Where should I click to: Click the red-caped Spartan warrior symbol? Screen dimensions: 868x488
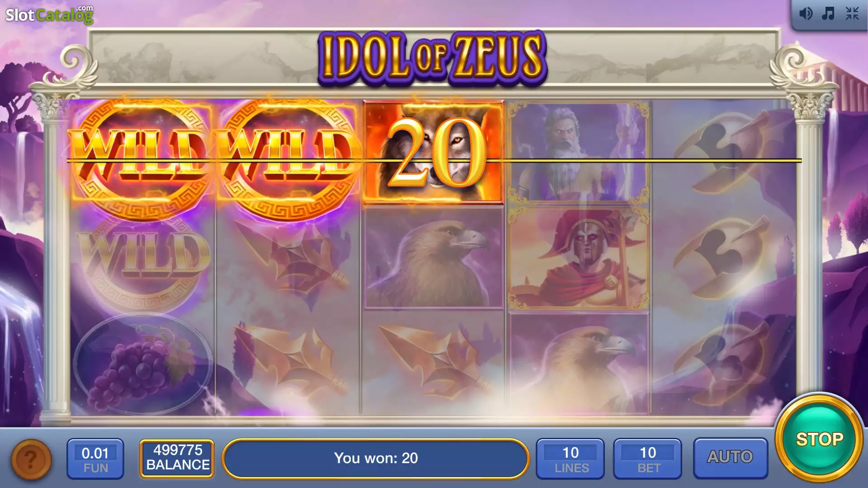coord(579,258)
